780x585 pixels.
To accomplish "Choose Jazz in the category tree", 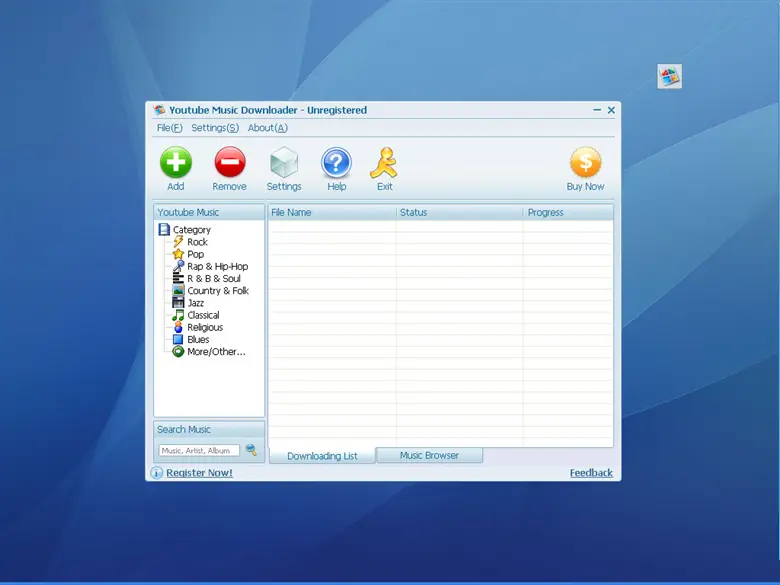I will 195,303.
